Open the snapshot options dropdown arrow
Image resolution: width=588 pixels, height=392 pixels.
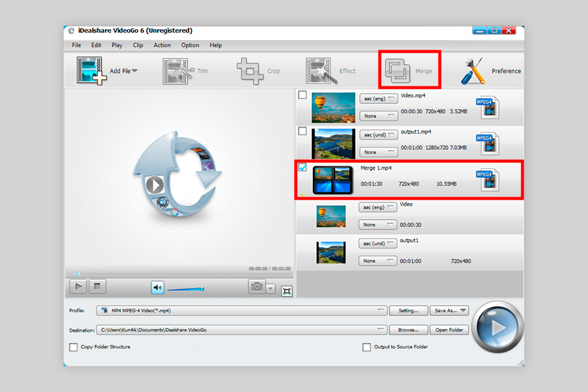coord(270,288)
